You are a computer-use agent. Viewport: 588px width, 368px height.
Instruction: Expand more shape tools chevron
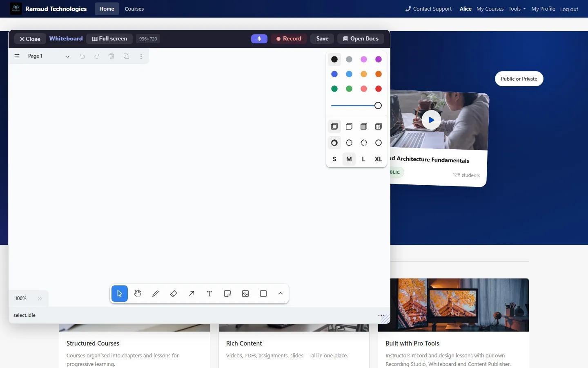[x=281, y=294]
